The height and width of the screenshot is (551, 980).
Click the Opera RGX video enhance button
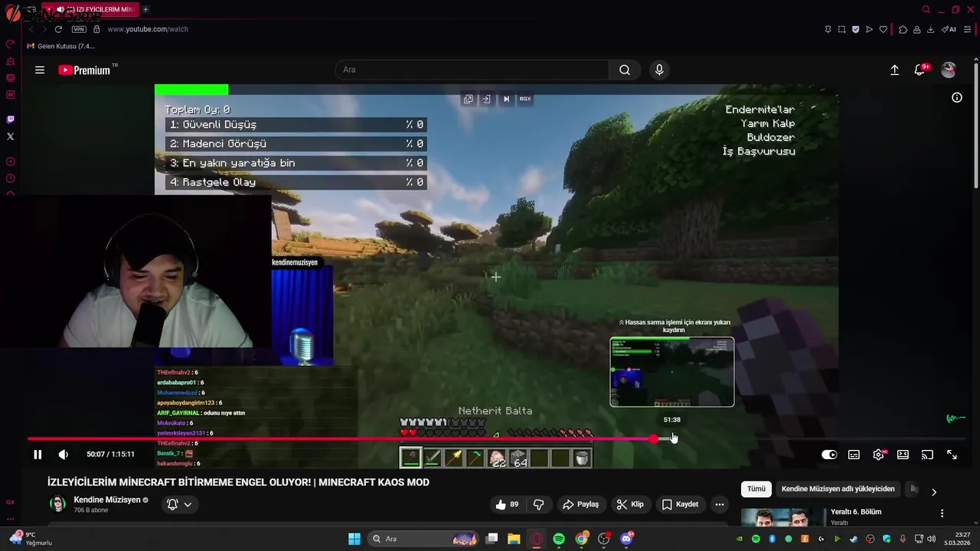(525, 99)
